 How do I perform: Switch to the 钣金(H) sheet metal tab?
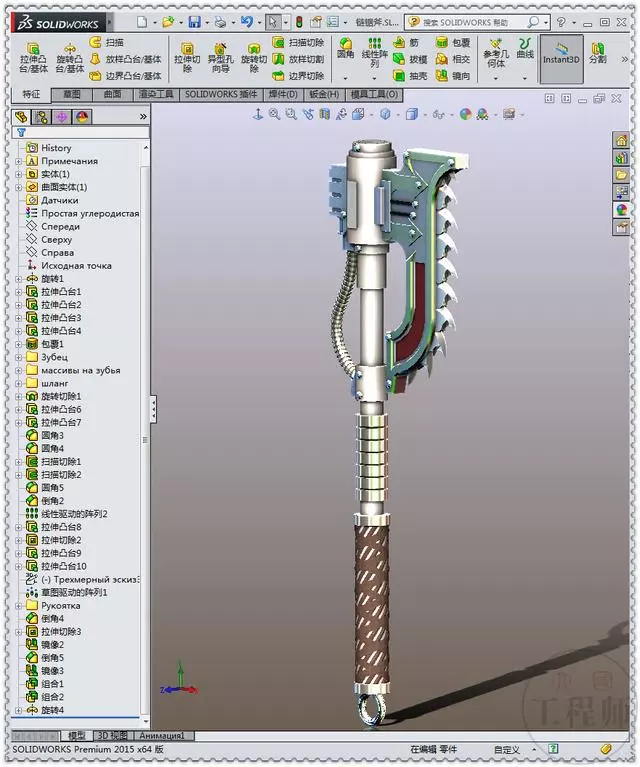coord(324,94)
